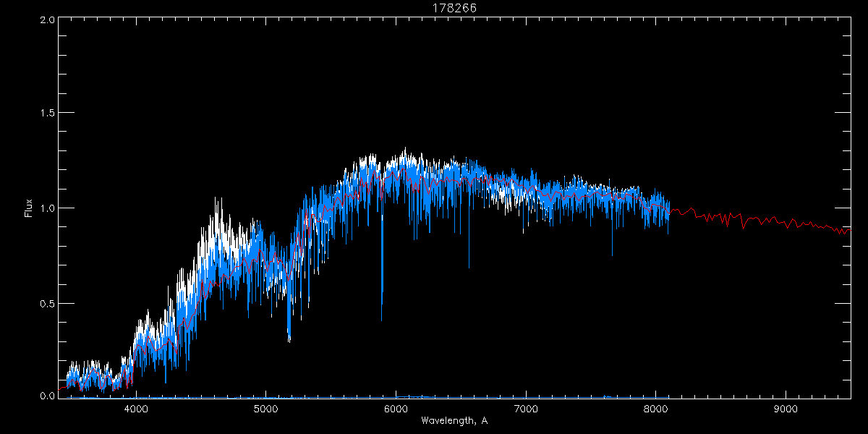Select the 9000 wavelength tick label

[786, 408]
